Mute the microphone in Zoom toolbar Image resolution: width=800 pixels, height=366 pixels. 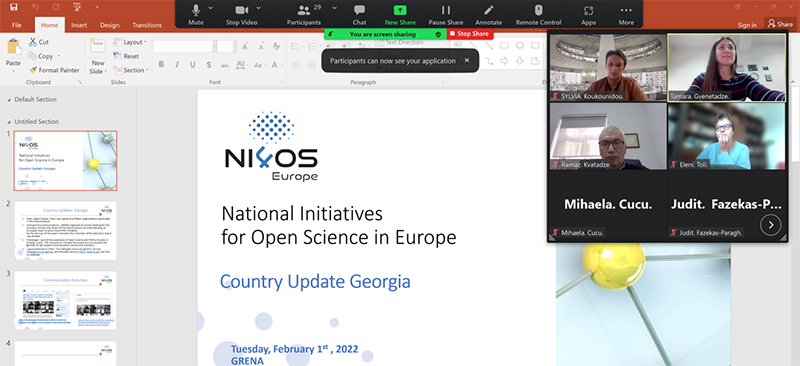point(196,14)
